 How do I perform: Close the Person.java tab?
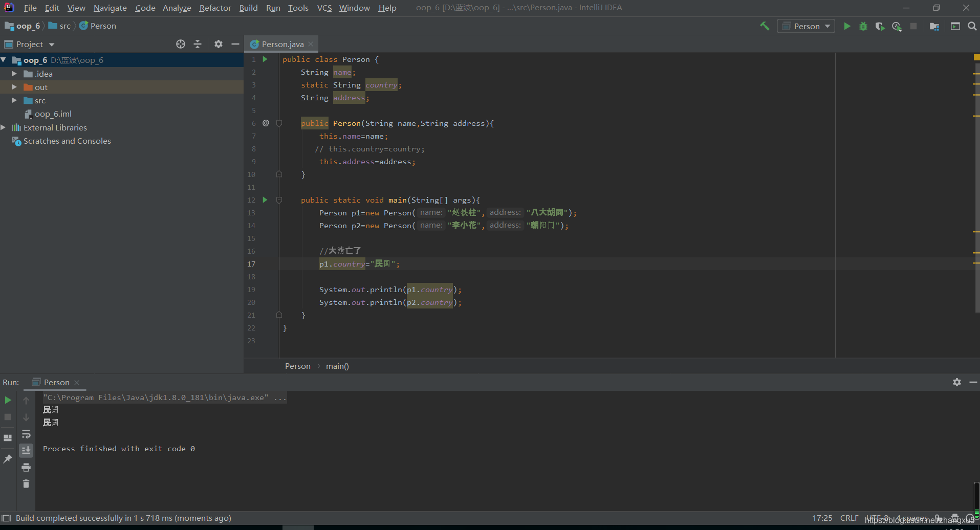point(311,44)
